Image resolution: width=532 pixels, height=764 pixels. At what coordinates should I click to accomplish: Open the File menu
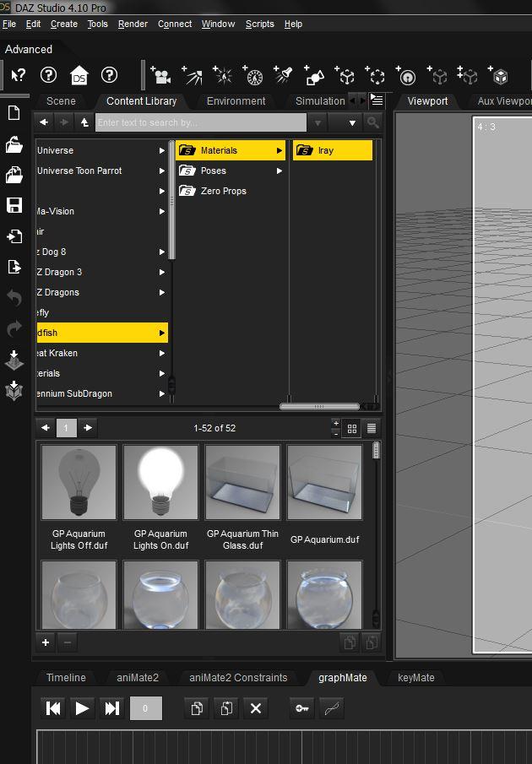(x=8, y=24)
